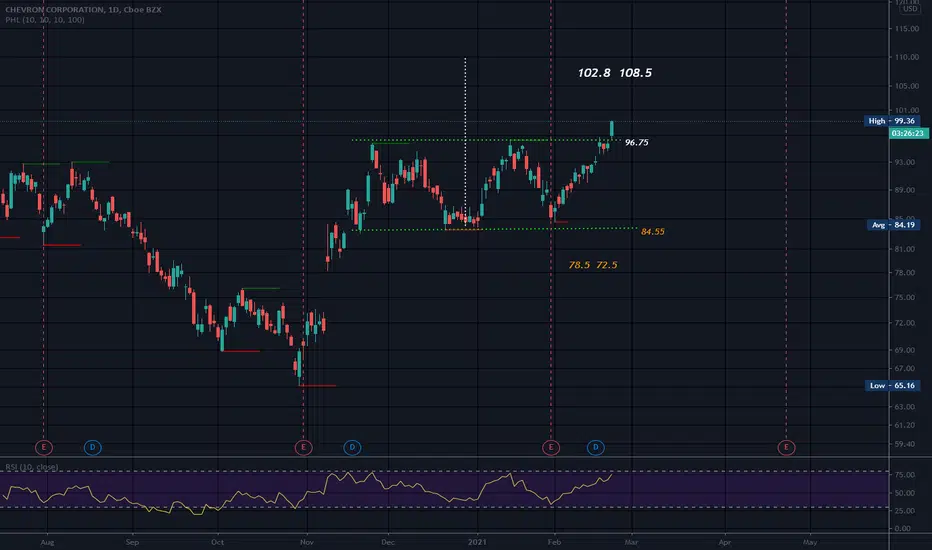Click the May label on time axis
This screenshot has width=932, height=550.
tap(810, 542)
